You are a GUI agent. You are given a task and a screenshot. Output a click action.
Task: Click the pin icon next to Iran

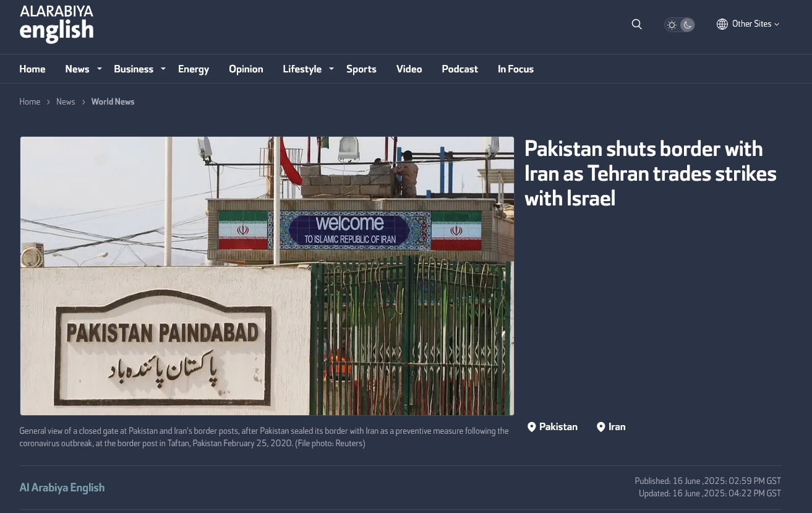(600, 427)
